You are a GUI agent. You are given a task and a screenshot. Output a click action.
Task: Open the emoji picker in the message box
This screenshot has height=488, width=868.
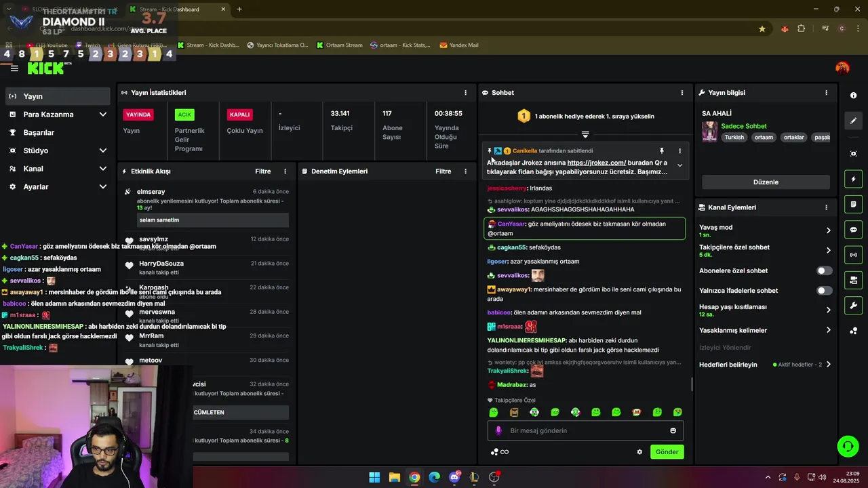[x=673, y=430]
